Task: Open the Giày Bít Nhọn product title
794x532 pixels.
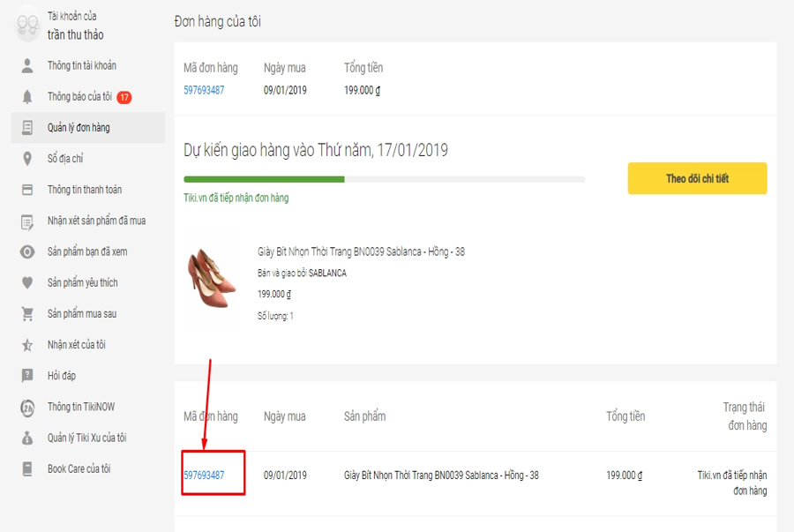Action: coord(361,251)
